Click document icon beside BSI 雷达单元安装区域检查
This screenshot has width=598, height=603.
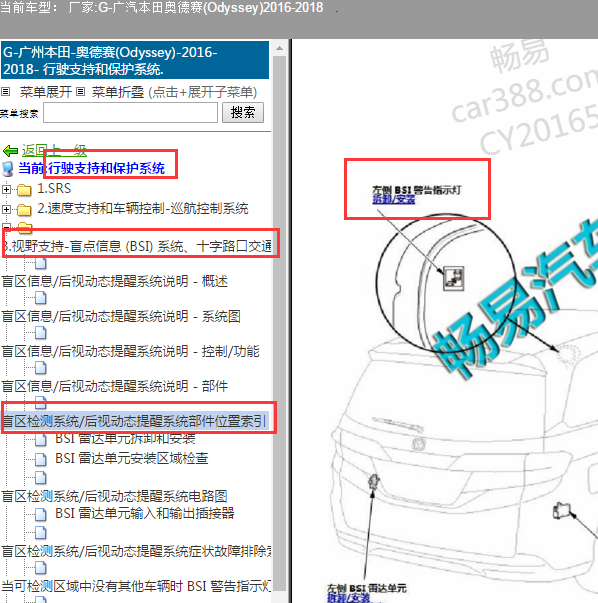click(x=41, y=459)
